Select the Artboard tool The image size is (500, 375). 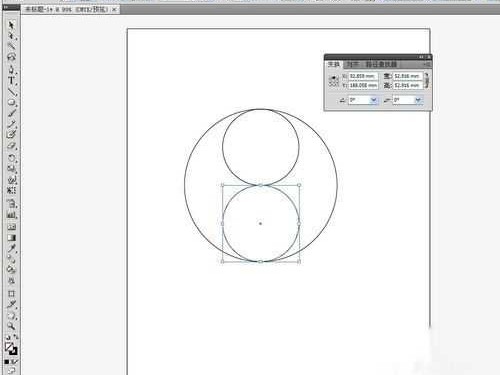(x=11, y=294)
